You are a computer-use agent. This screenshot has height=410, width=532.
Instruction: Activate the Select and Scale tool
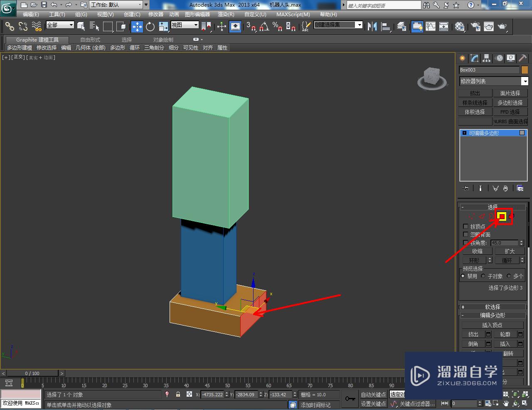click(x=163, y=26)
